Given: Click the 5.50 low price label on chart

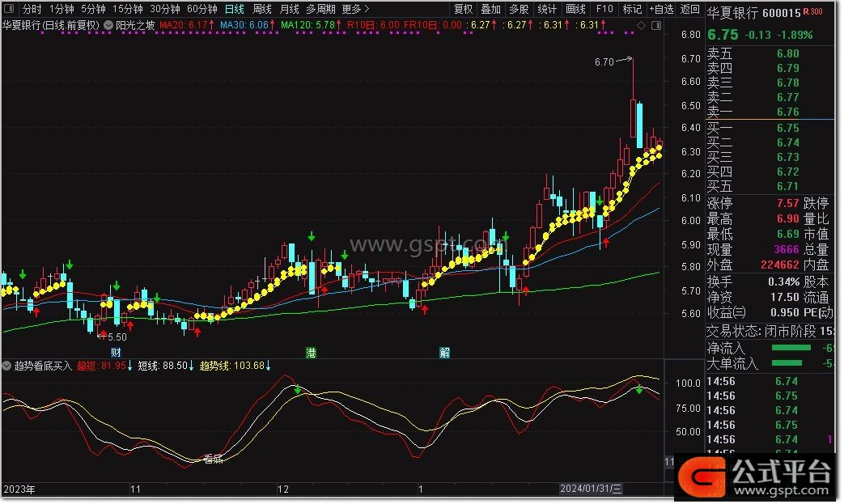Looking at the screenshot, I should coord(117,337).
